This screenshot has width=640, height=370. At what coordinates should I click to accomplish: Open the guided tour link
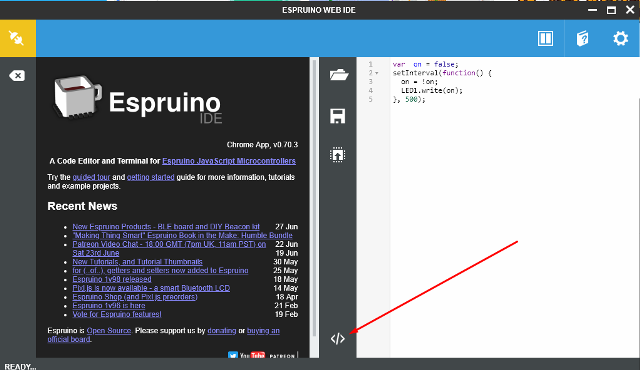tap(91, 177)
